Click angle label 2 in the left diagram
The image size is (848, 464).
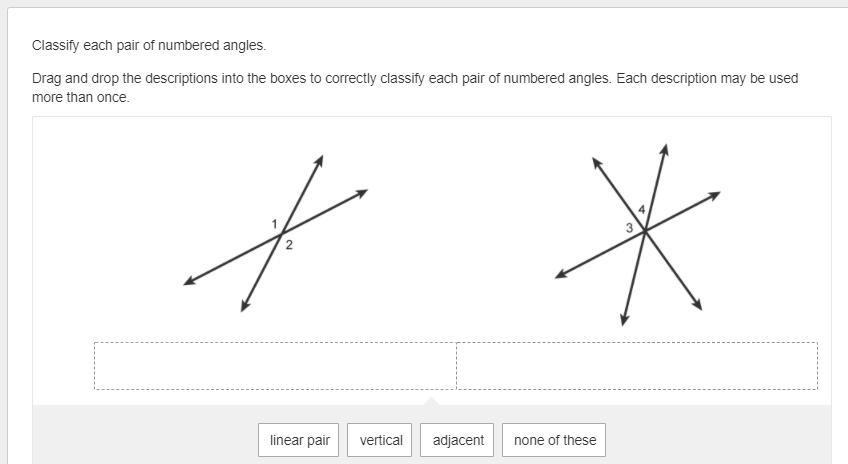pyautogui.click(x=289, y=245)
